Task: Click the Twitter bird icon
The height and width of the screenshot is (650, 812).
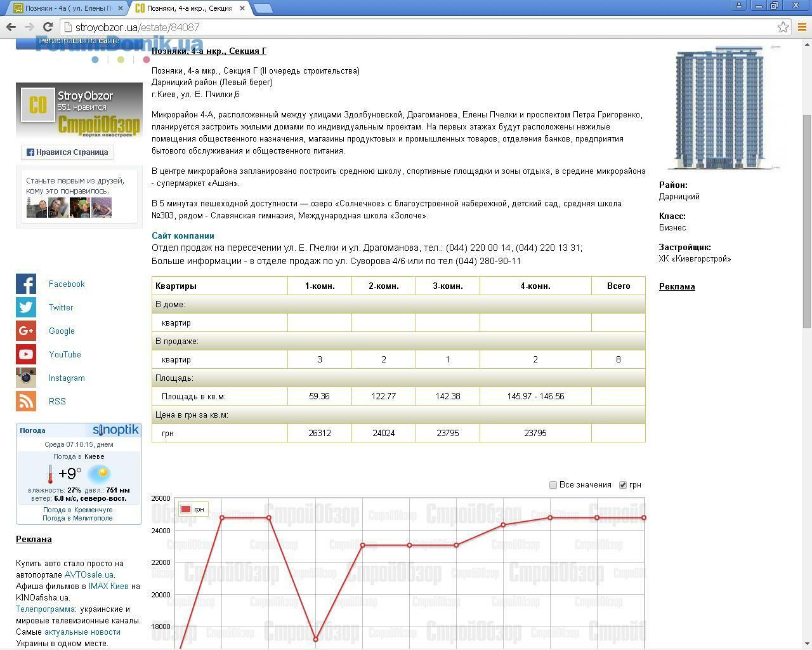Action: point(26,308)
